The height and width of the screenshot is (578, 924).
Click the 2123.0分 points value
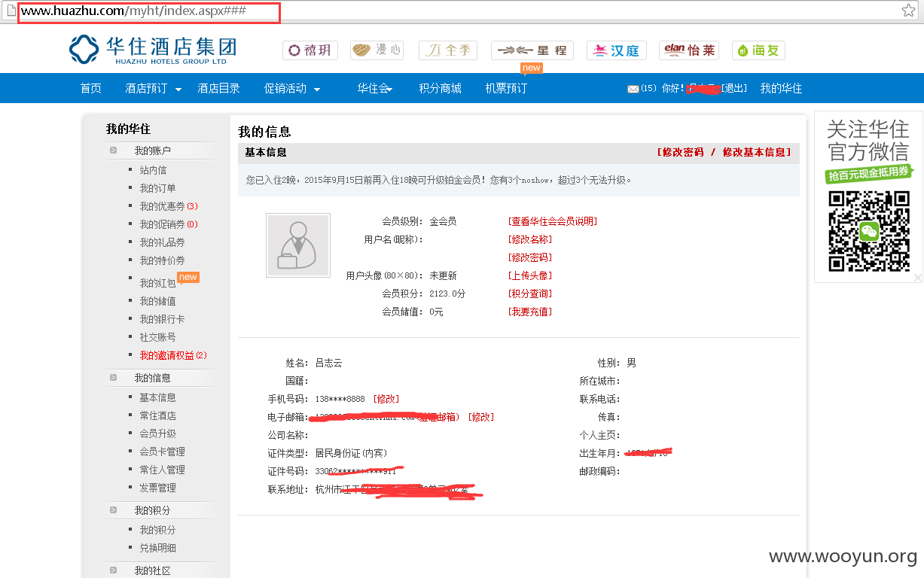point(447,294)
